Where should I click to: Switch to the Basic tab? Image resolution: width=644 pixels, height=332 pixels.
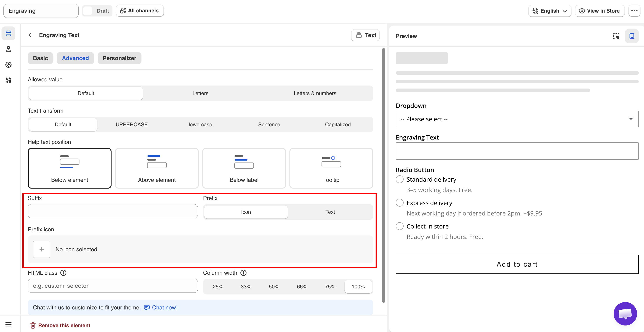pos(40,58)
